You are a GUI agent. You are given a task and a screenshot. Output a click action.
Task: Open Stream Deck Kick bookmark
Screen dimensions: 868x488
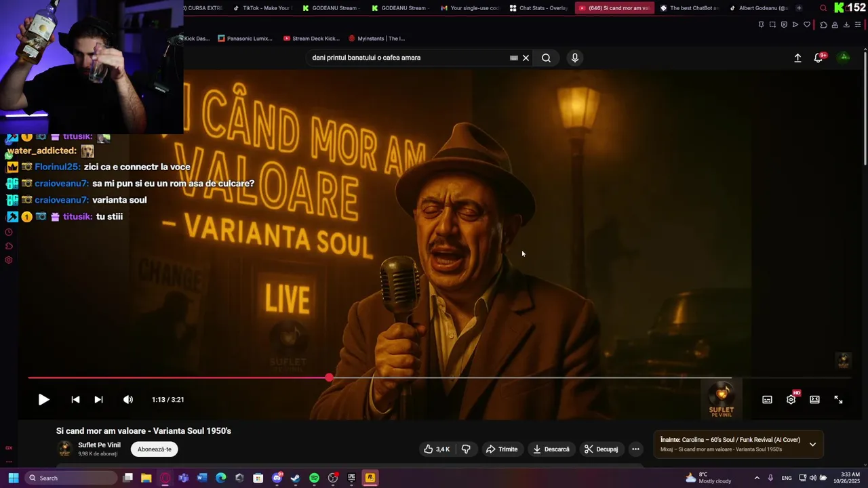pos(311,39)
